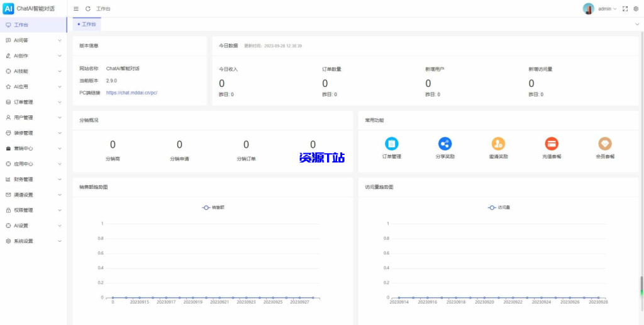
Task: Click the 工作台 monitor icon in sidebar
Action: [x=8, y=25]
